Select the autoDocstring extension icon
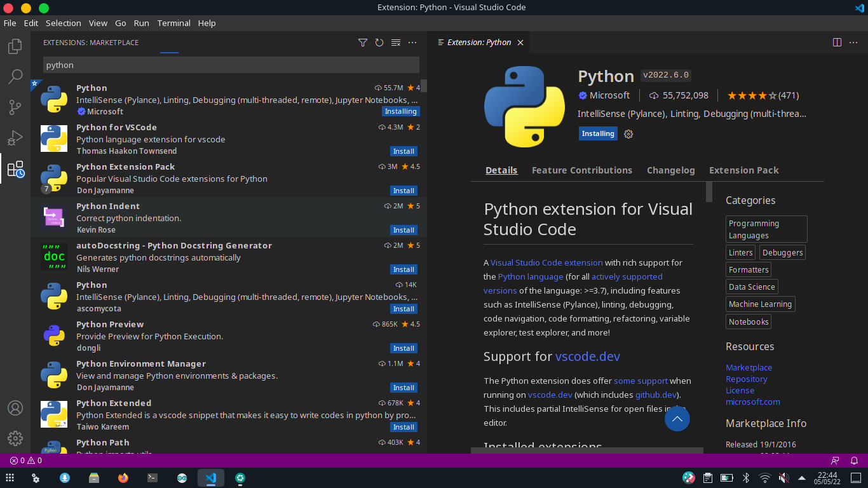Screen dimensions: 868x488 pyautogui.click(x=54, y=257)
